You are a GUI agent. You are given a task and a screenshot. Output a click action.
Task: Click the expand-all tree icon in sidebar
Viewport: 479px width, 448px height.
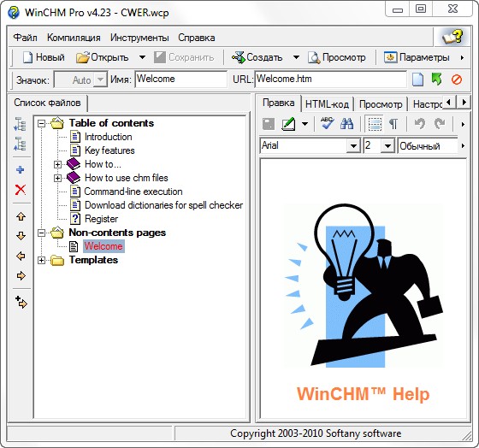point(21,124)
